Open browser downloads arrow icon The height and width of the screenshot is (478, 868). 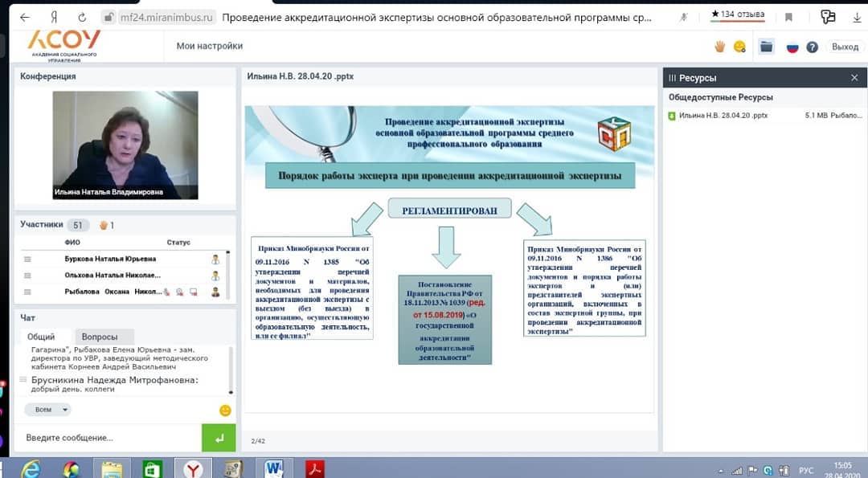tap(857, 17)
